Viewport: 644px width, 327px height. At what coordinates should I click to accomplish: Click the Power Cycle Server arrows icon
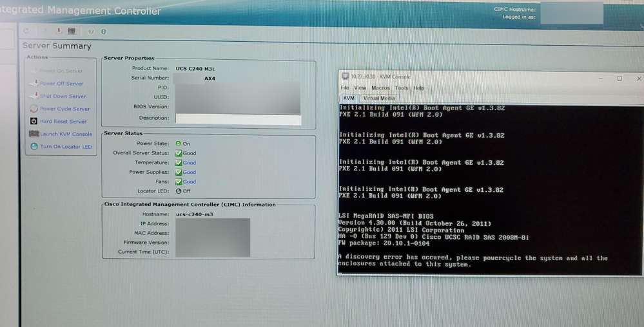point(34,109)
